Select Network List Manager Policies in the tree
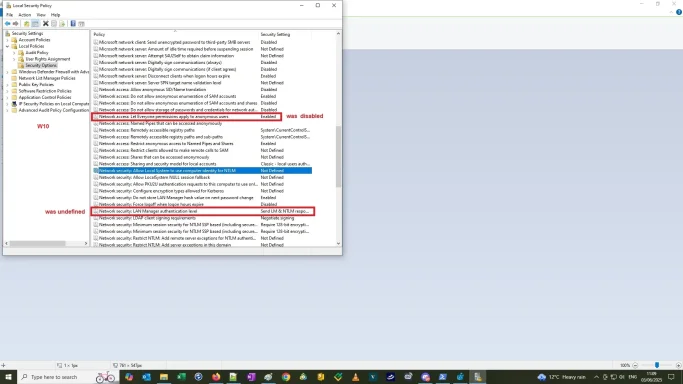Viewport: 683px width, 384px height. click(47, 78)
